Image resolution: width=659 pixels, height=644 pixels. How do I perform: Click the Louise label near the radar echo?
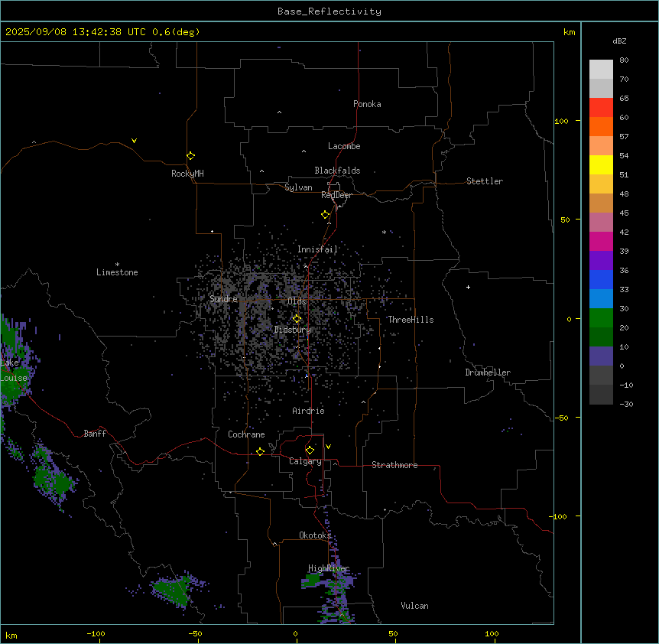[x=14, y=378]
